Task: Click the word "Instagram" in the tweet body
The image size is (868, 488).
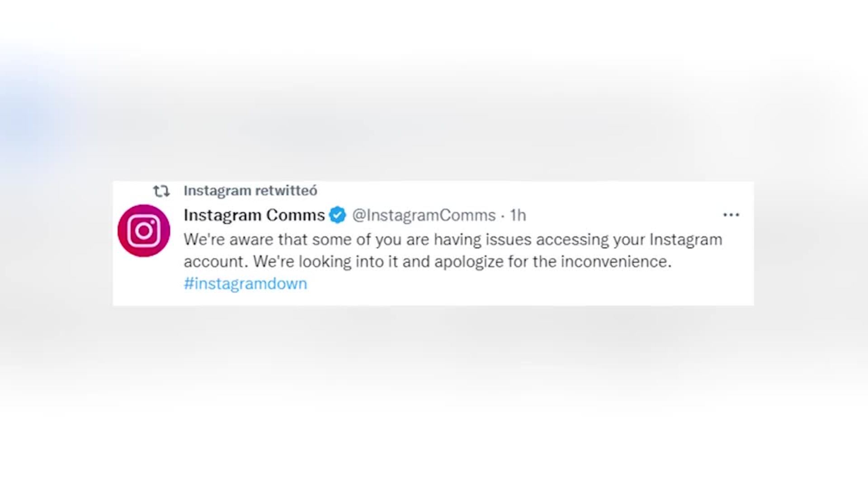Action: tap(686, 239)
